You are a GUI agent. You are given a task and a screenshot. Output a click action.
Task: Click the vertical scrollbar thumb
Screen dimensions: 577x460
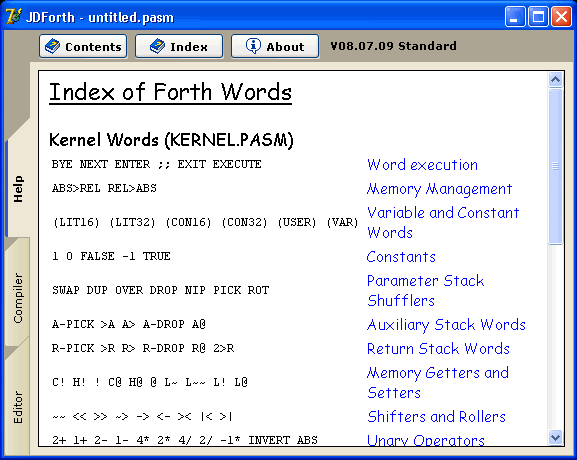555,166
